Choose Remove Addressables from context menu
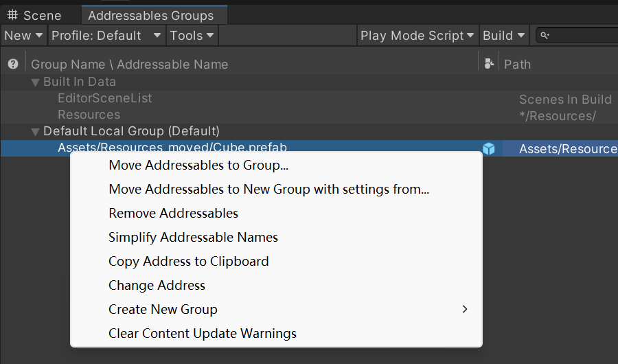 pos(173,213)
